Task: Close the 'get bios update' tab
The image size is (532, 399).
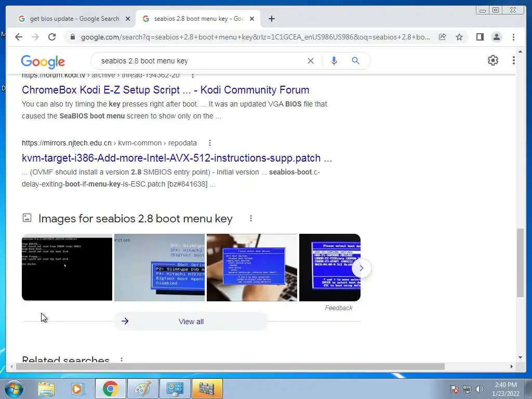Action: [x=128, y=19]
